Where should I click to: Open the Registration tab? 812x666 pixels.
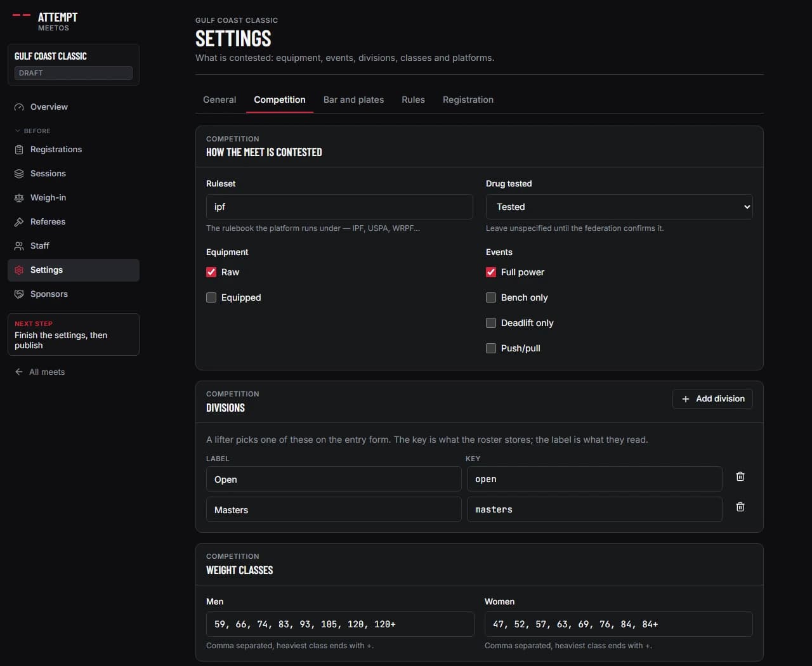[468, 100]
